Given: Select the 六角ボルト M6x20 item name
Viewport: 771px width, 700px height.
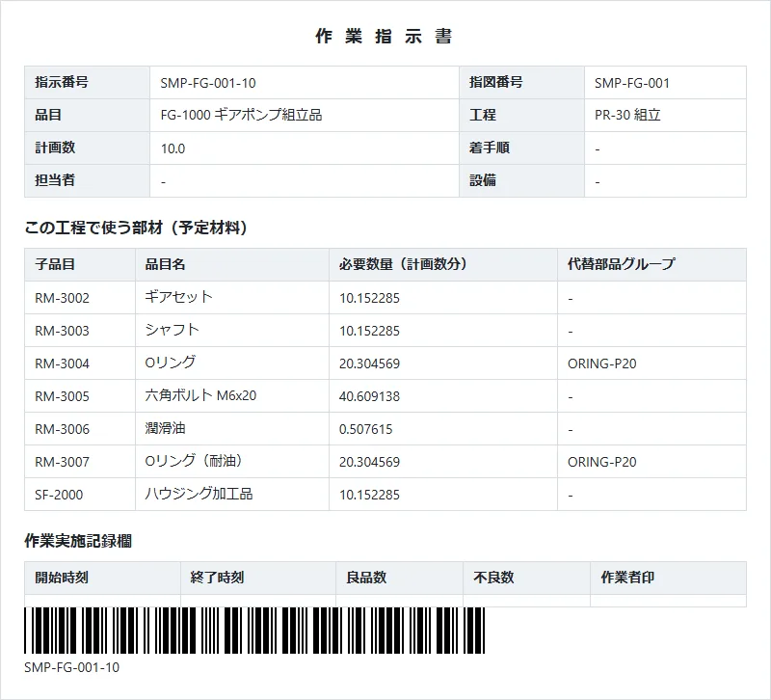Looking at the screenshot, I should 200,395.
